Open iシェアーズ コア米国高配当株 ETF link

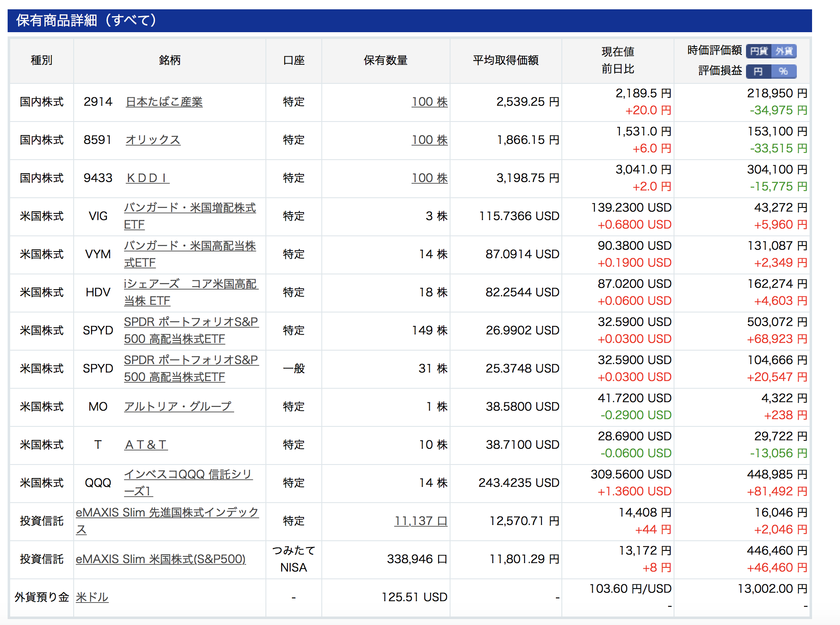pyautogui.click(x=191, y=292)
